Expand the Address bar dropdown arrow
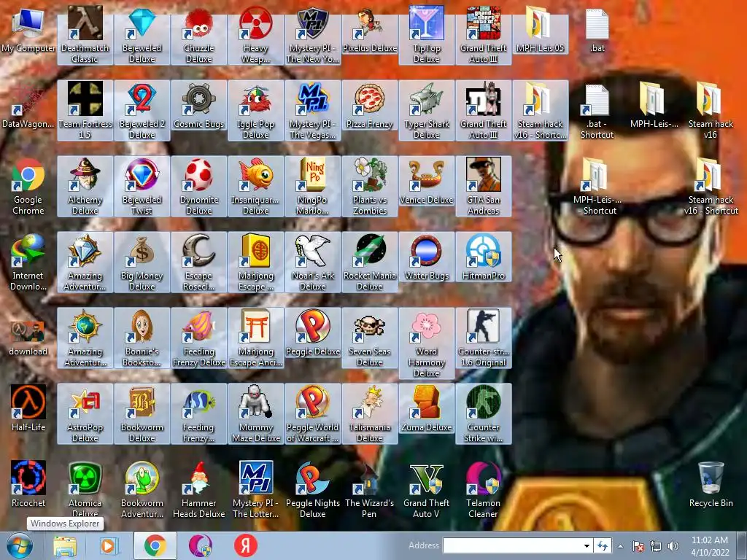747x560 pixels. point(587,545)
